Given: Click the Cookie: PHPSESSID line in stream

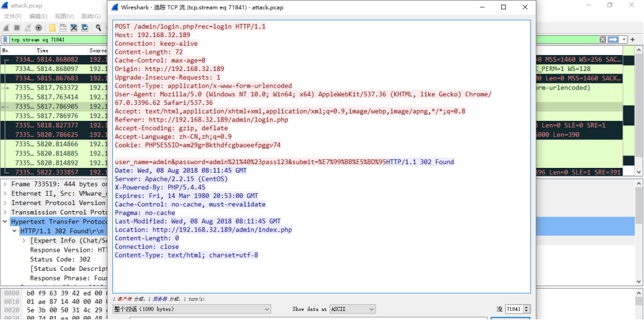Looking at the screenshot, I should [197, 145].
